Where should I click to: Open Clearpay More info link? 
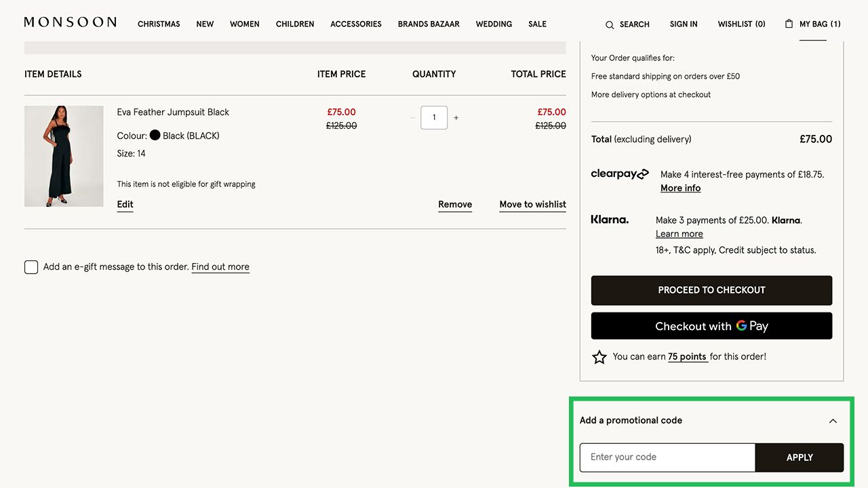click(x=681, y=188)
